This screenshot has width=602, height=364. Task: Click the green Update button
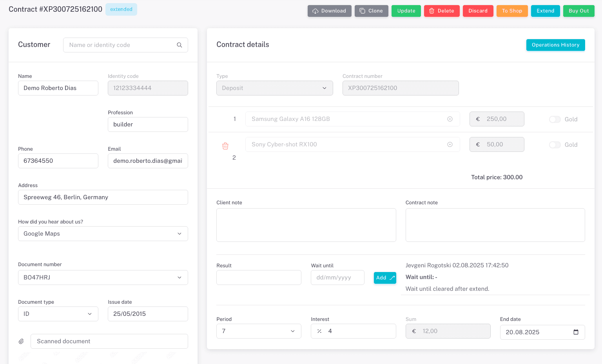tap(406, 11)
